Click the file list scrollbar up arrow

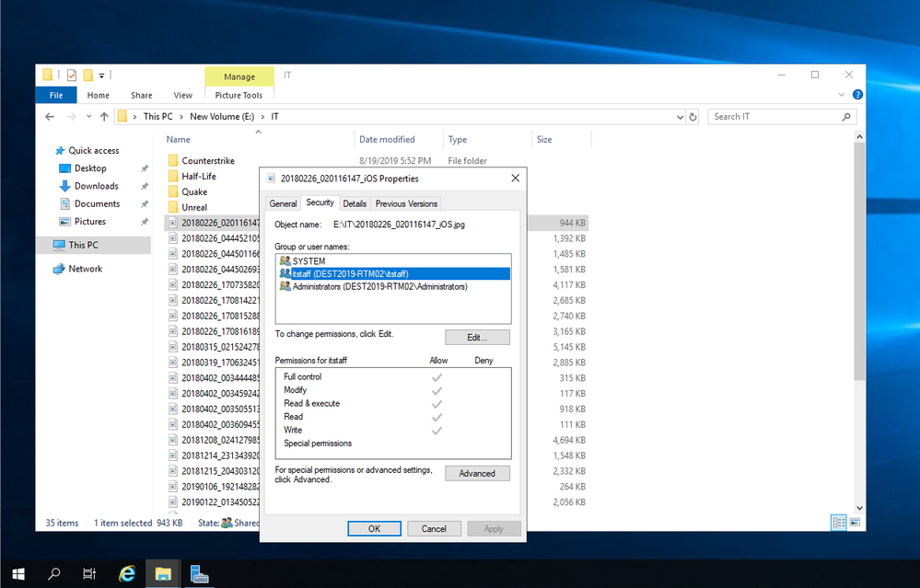(859, 137)
